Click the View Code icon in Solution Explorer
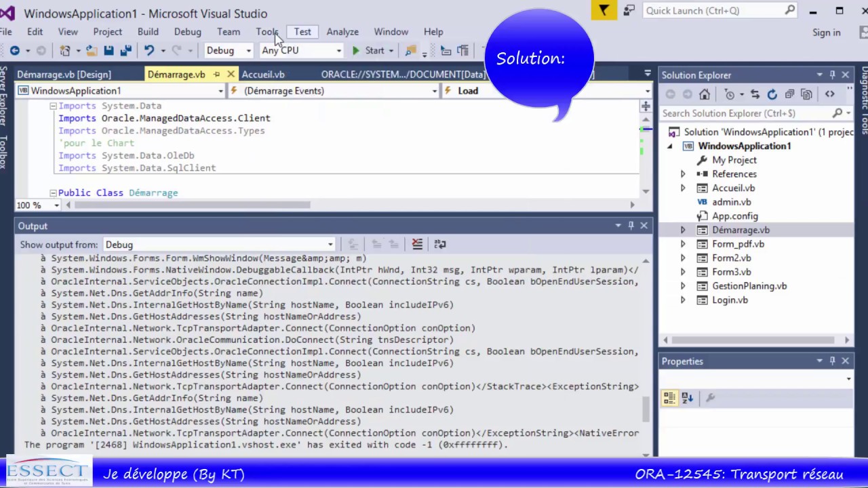This screenshot has height=488, width=868. tap(829, 94)
